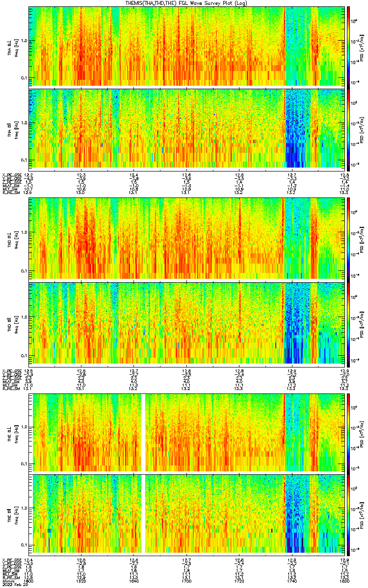Click the 0.1 frequency tick on THA B-parallel
Image resolution: width=368 pixels, height=588 pixels.
point(25,160)
